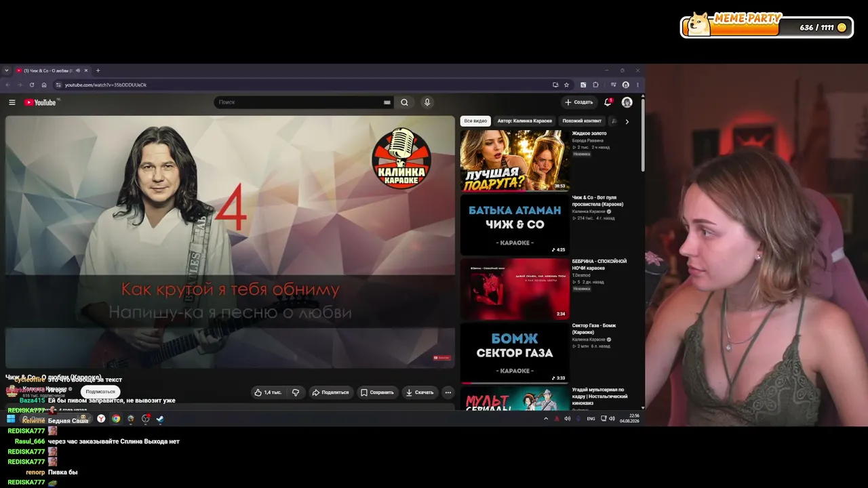This screenshot has width=868, height=488.
Task: Open the browser extensions puzzle icon
Action: 595,85
